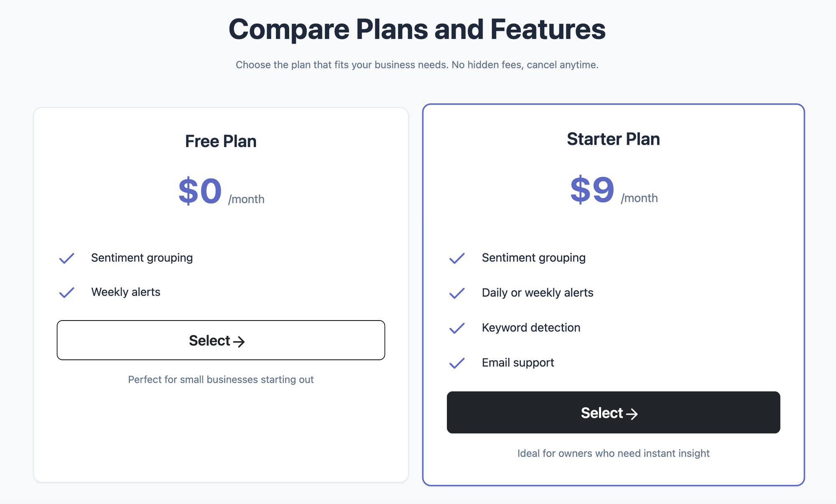Click the Keyword detection feature text
Image resolution: width=836 pixels, height=504 pixels.
pos(531,328)
